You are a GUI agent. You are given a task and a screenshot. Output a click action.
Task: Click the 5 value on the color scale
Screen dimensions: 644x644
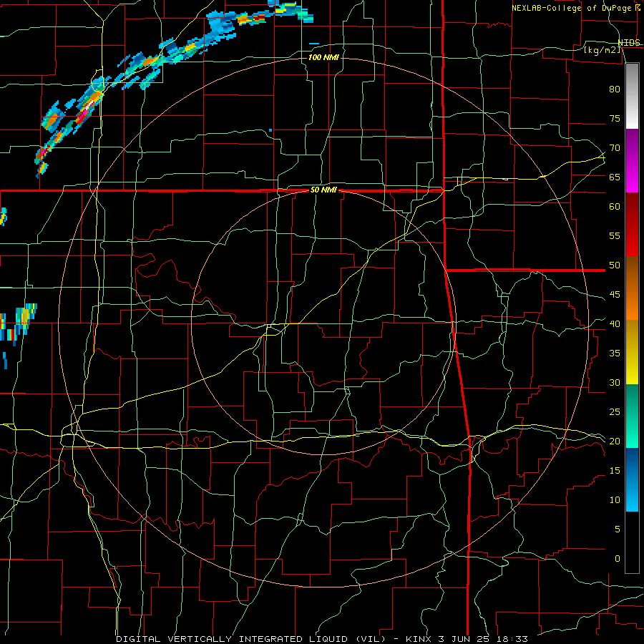click(618, 529)
